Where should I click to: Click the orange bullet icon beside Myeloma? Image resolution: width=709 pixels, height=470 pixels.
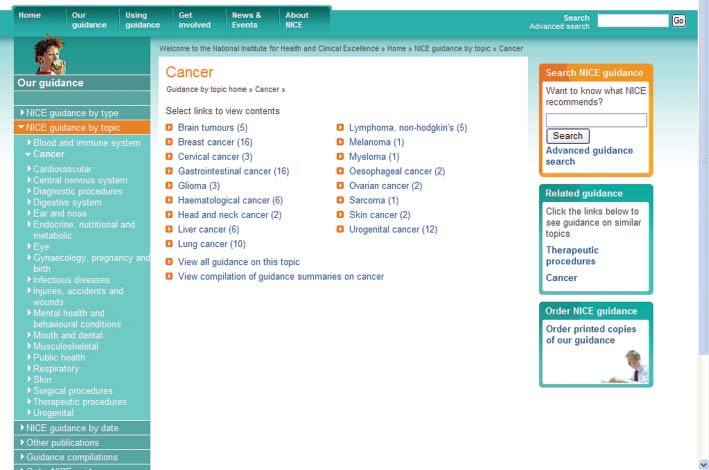(340, 157)
